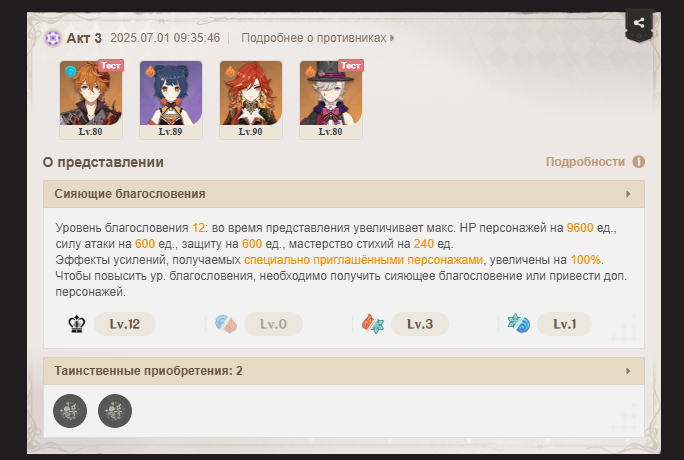Image resolution: width=684 pixels, height=460 pixels.
Task: Click the Lv.3 blessing level badge
Action: (x=420, y=324)
